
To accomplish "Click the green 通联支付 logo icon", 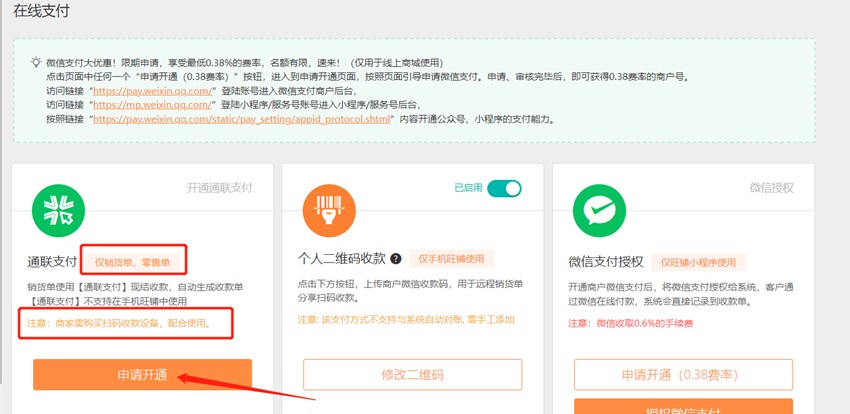I will point(58,210).
